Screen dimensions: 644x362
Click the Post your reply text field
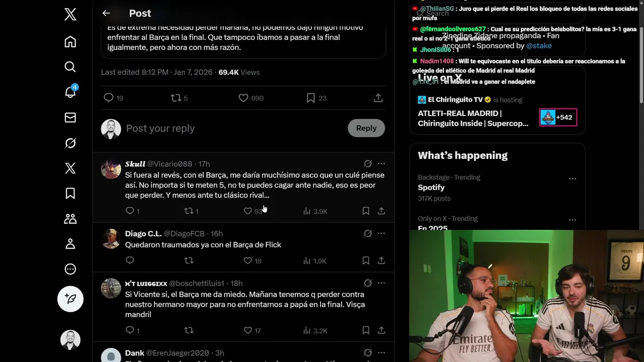[234, 128]
